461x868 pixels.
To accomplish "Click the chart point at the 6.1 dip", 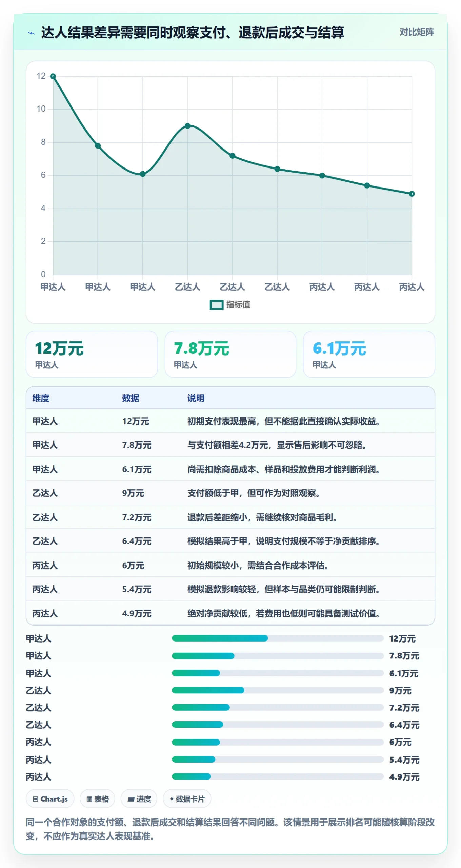I will click(x=143, y=174).
